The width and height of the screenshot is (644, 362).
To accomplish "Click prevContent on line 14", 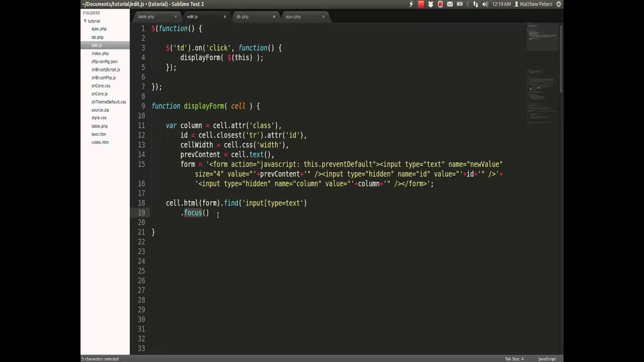I will (x=200, y=154).
